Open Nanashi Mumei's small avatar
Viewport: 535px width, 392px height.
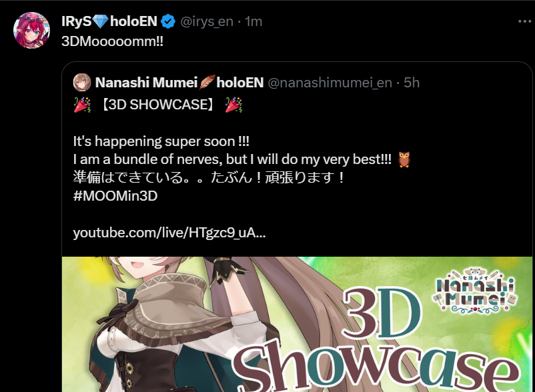point(82,83)
